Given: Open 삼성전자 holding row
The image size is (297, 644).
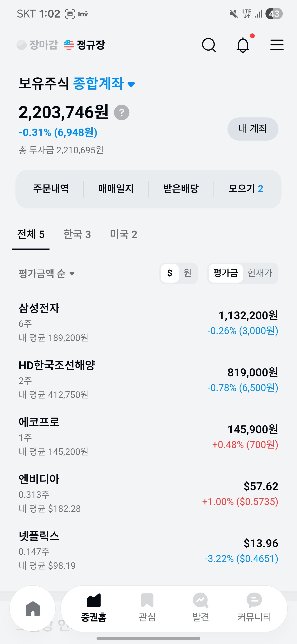Looking at the screenshot, I should click(148, 322).
